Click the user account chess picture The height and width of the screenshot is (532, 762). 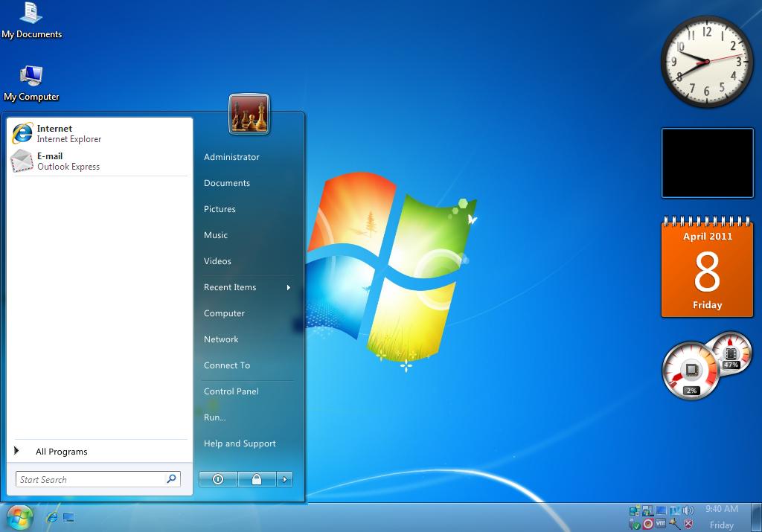pos(249,114)
